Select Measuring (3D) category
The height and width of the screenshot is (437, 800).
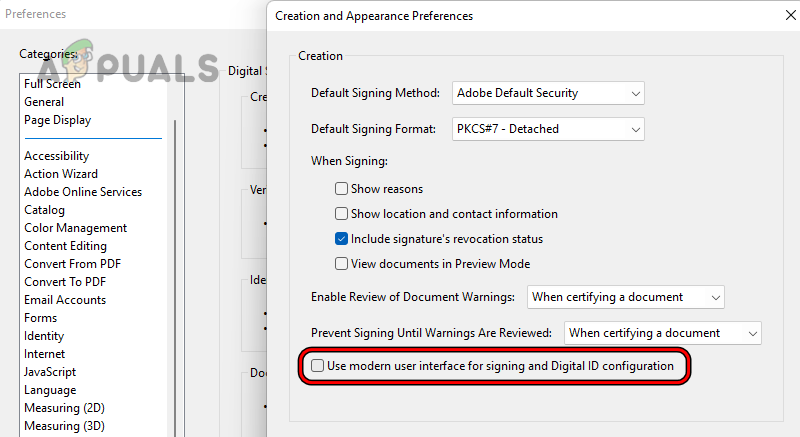[x=64, y=426]
